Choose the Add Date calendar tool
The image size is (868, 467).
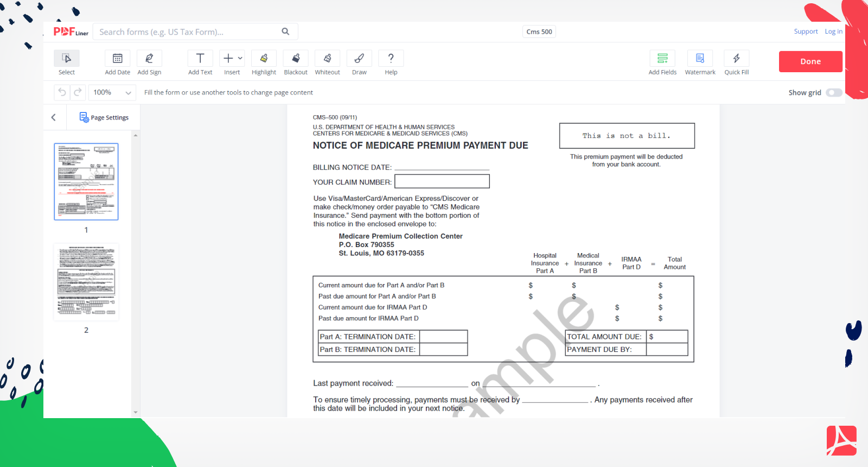tap(117, 63)
